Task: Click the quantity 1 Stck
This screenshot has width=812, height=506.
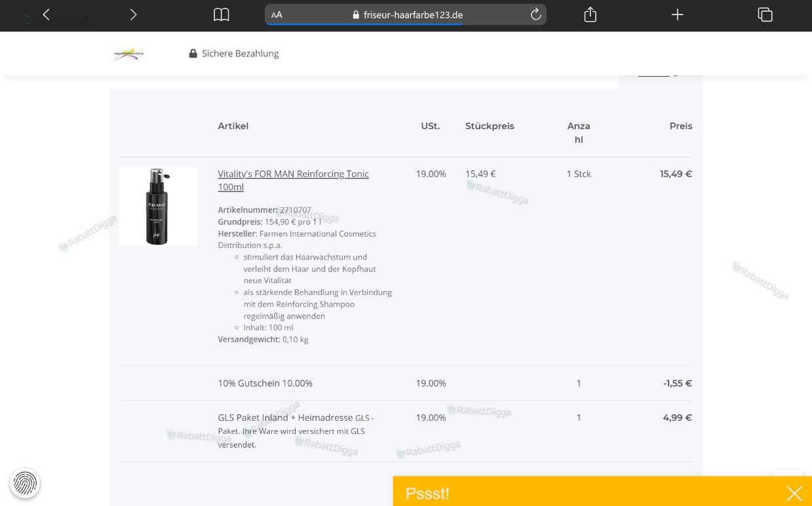Action: pos(579,174)
